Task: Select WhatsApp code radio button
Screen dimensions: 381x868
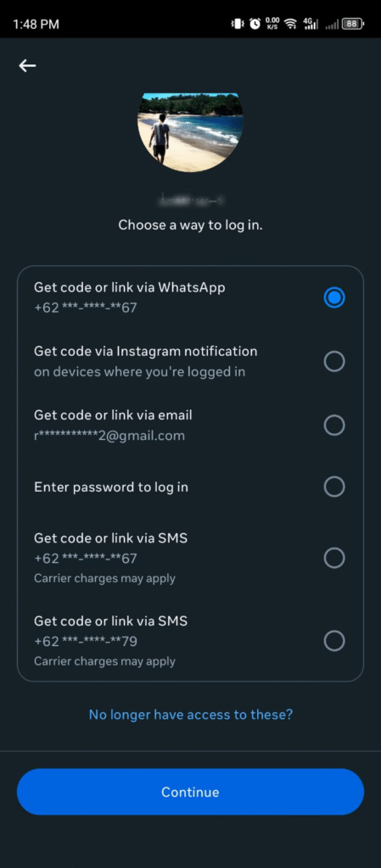Action: click(x=334, y=298)
